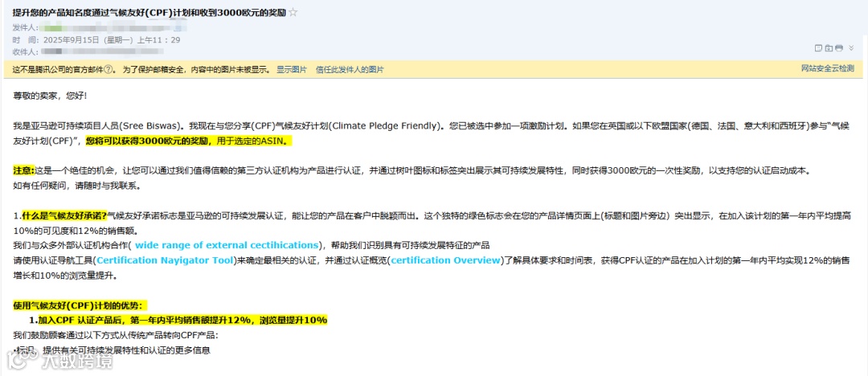Click the email subject line about CPF

[x=149, y=13]
